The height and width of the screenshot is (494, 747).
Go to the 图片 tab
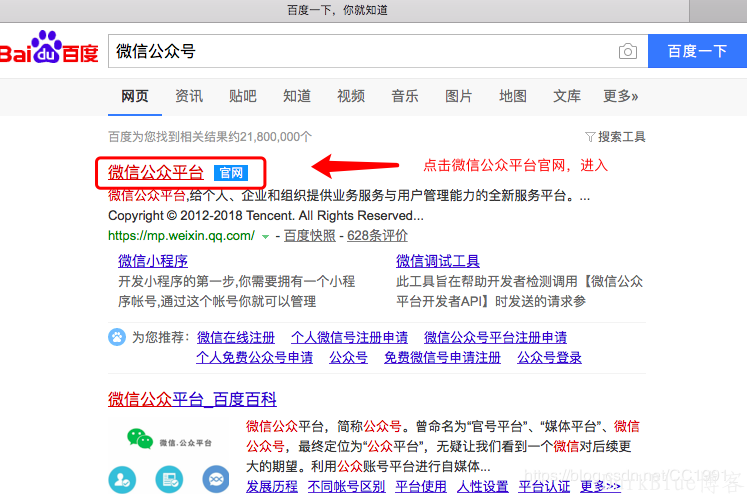point(459,96)
